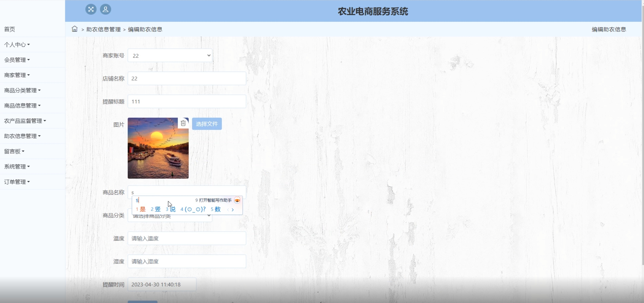Click the 商品名称 input field

coord(187,192)
